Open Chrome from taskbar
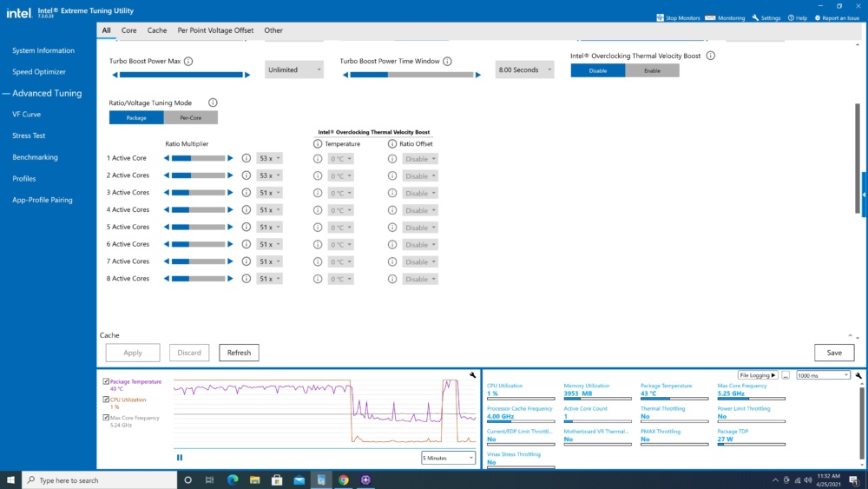The image size is (868, 489). point(343,480)
